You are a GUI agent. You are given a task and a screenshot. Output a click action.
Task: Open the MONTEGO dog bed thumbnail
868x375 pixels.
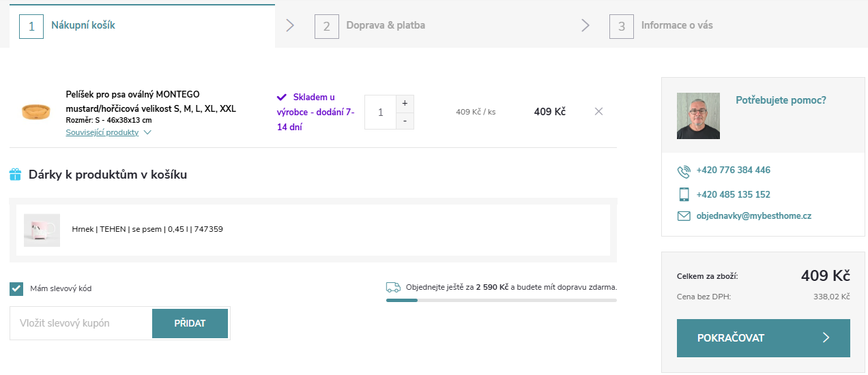tap(35, 111)
